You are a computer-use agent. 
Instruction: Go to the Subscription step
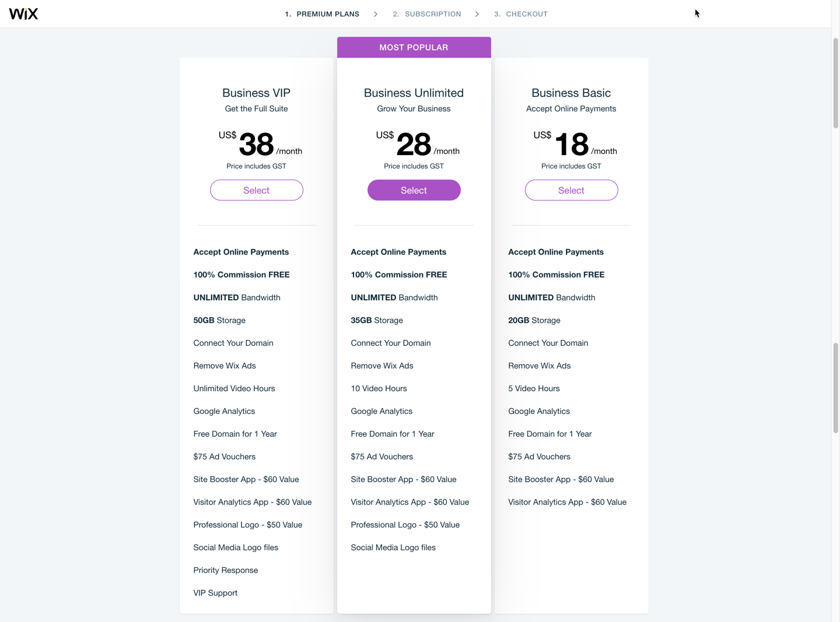point(427,14)
